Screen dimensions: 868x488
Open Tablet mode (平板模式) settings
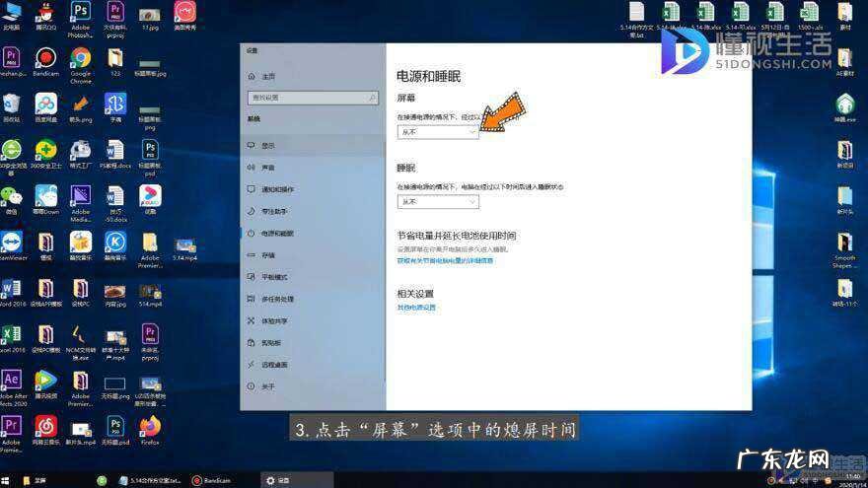(x=313, y=277)
